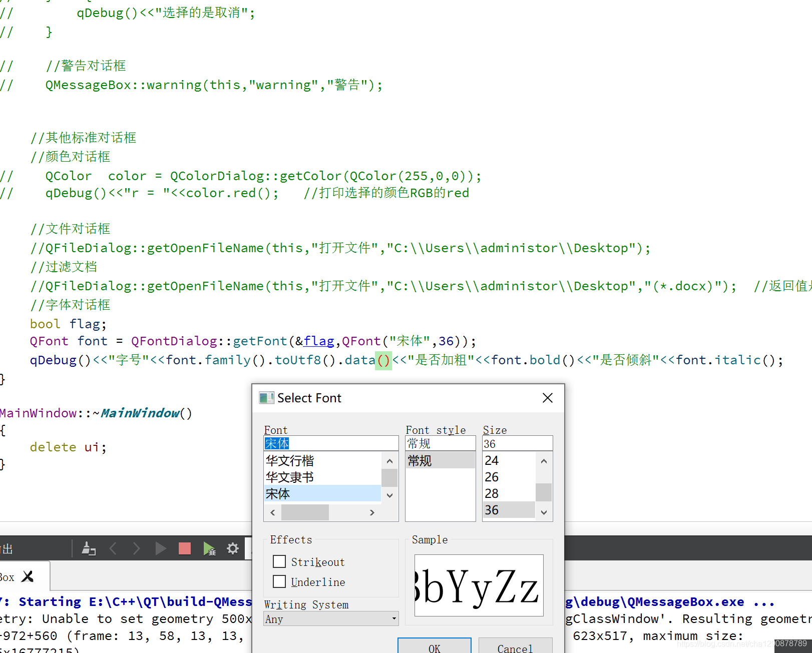Go to previous output item arrow
Image resolution: width=812 pixels, height=653 pixels.
click(113, 549)
